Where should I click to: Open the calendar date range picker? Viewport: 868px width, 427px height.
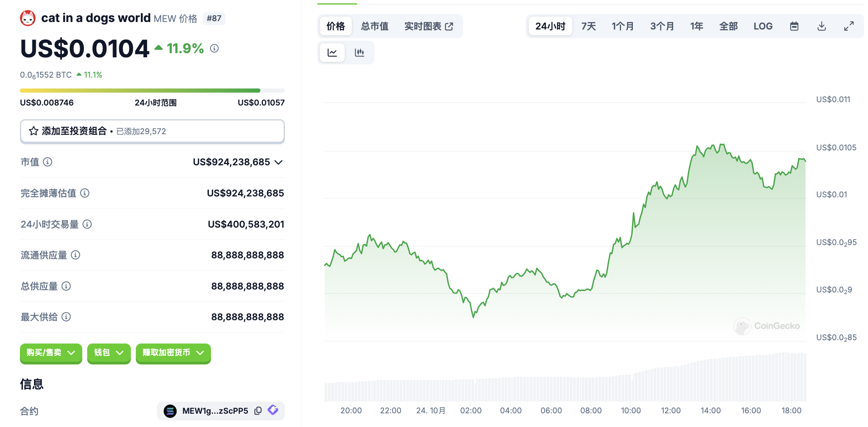pos(794,27)
